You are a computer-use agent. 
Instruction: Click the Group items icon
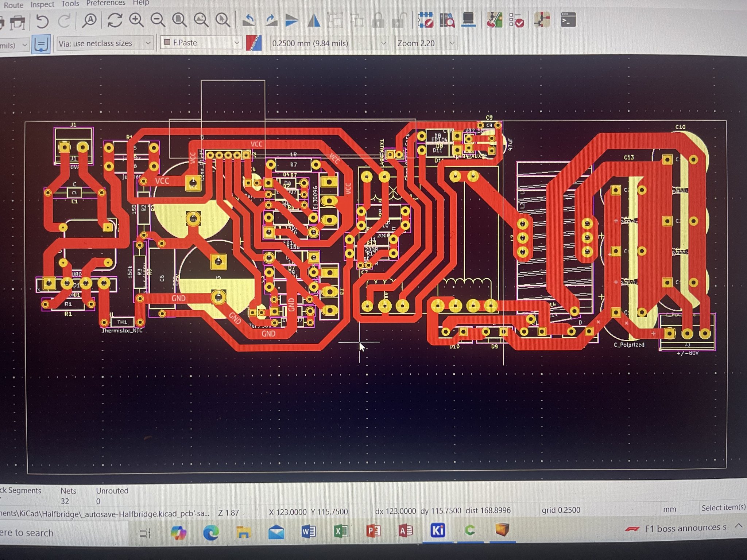(x=335, y=20)
